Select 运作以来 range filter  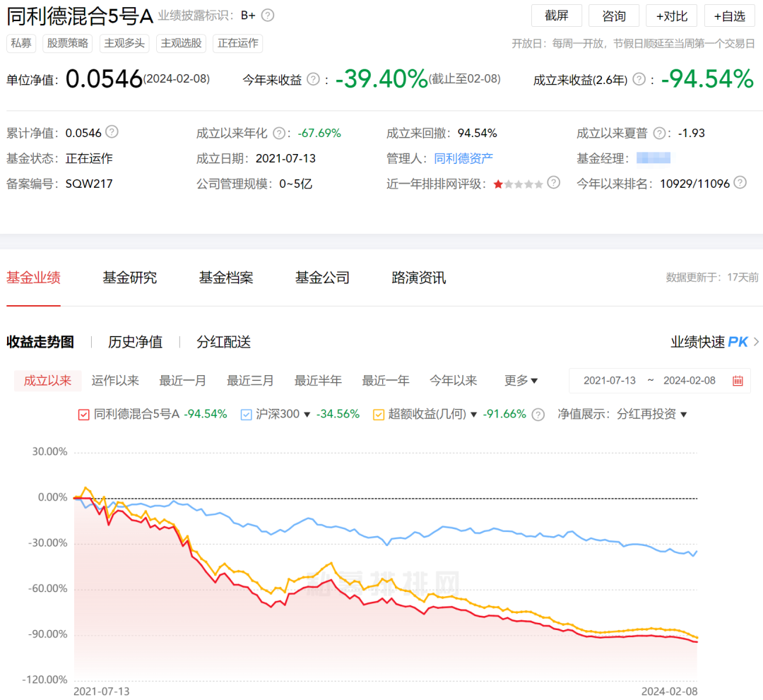(x=115, y=381)
